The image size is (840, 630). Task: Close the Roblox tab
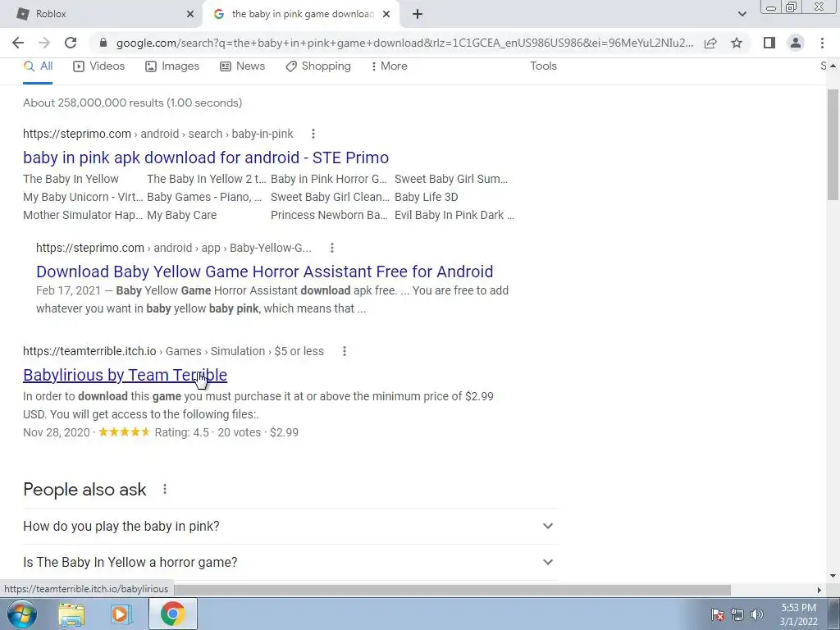pyautogui.click(x=190, y=14)
